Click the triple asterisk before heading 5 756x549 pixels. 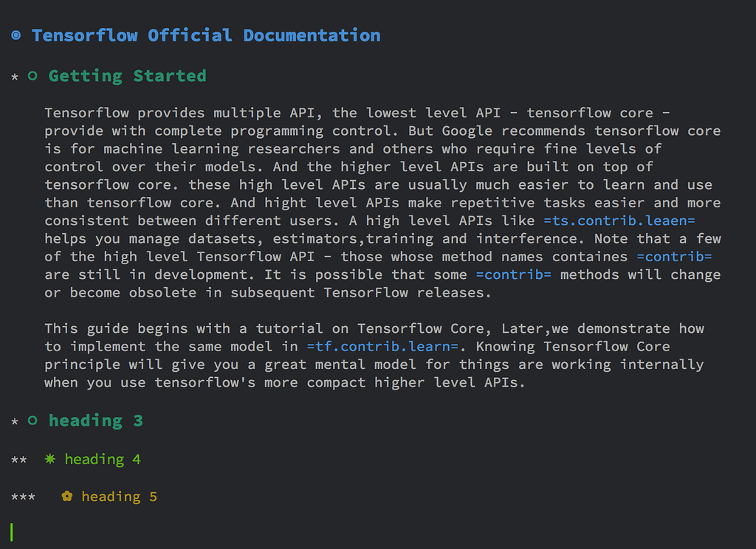click(23, 498)
